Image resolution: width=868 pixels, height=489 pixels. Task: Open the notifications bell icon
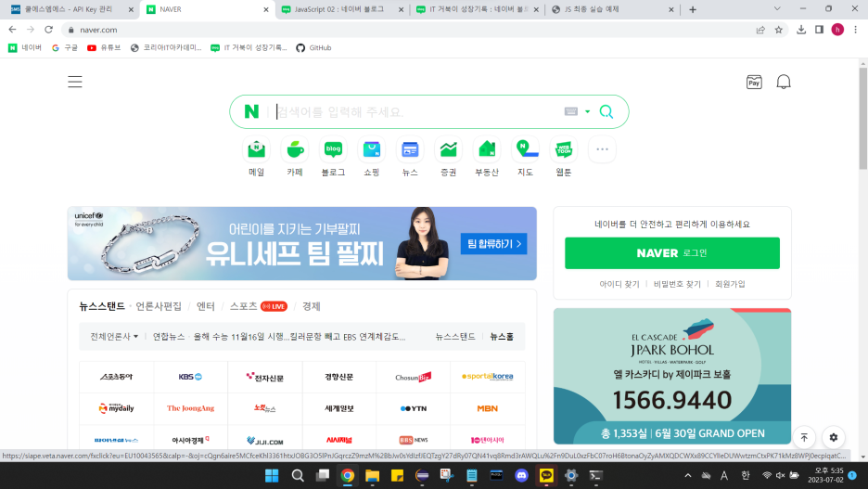(x=784, y=82)
